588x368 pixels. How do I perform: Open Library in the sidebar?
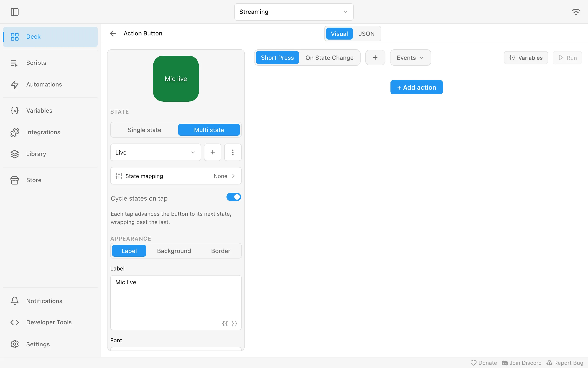(50, 154)
